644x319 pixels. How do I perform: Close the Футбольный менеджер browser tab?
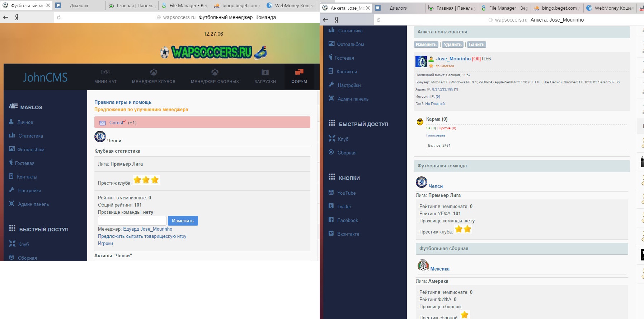coord(48,5)
